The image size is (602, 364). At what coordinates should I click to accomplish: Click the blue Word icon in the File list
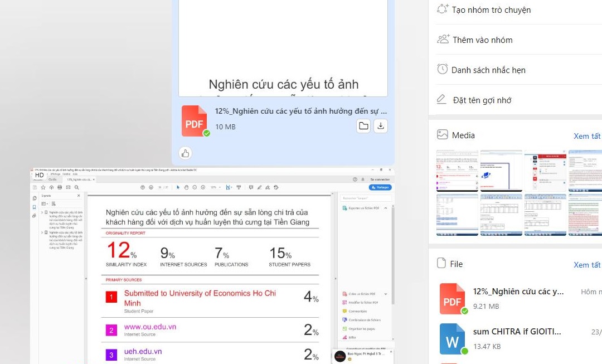pos(453,339)
